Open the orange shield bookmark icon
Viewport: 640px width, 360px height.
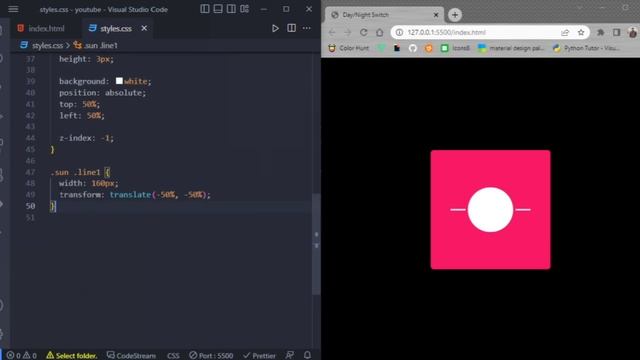point(429,48)
